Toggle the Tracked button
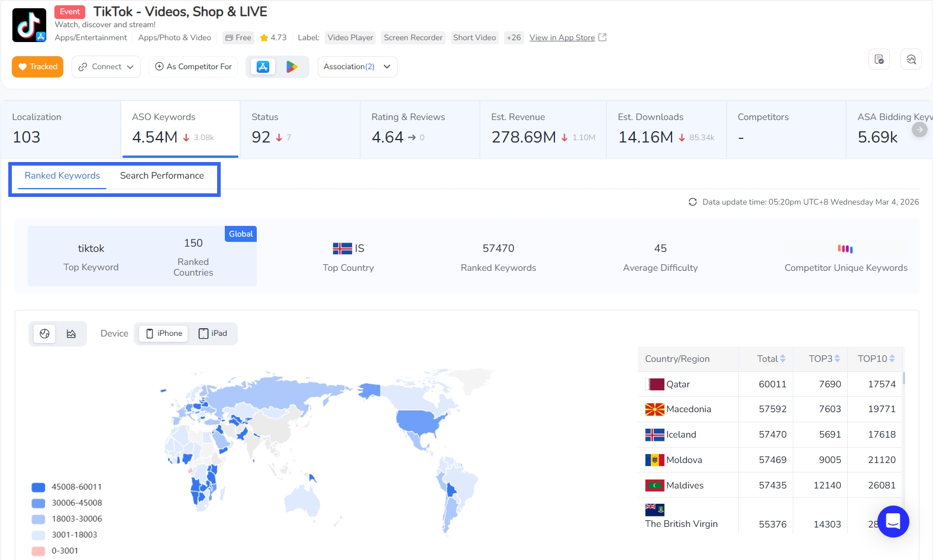 point(38,67)
